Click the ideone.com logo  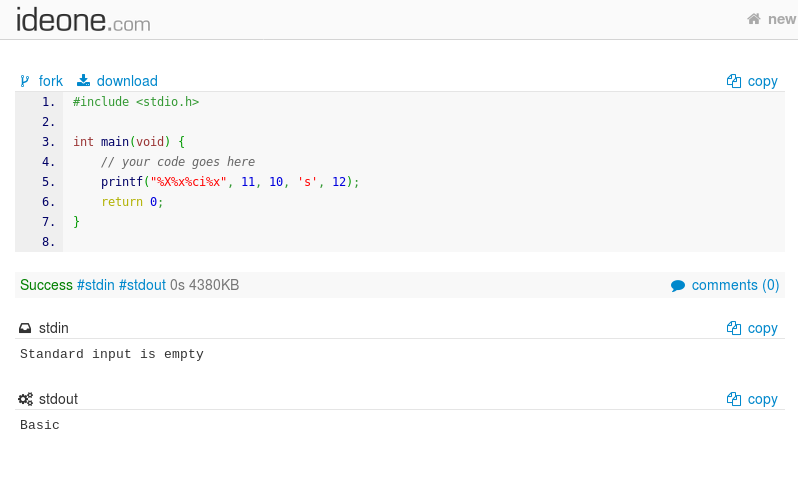83,20
